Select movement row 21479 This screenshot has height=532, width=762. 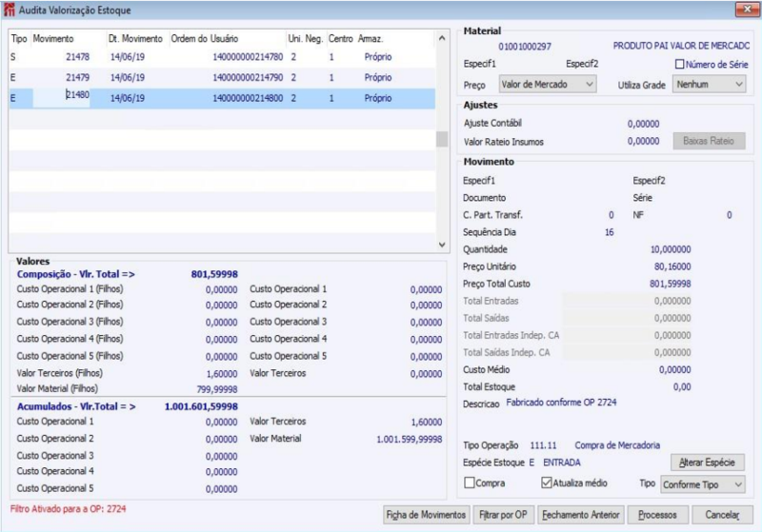tap(77, 77)
